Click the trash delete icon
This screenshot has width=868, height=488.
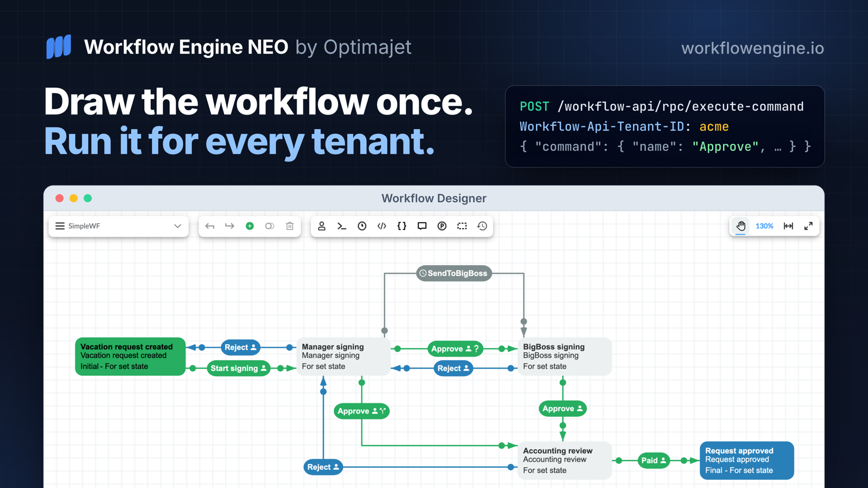pos(290,226)
